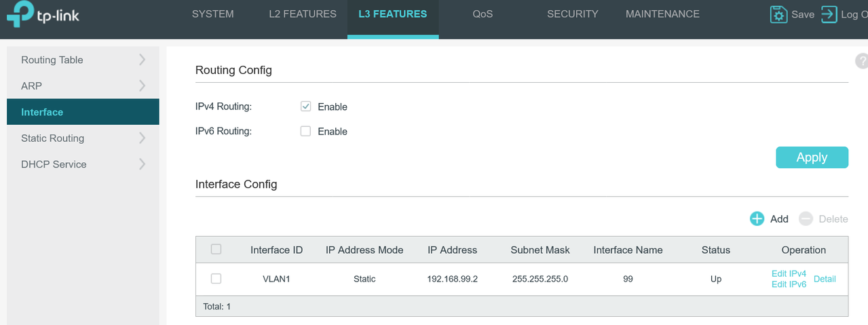The width and height of the screenshot is (868, 325).
Task: Click the Delete label
Action: pos(833,218)
